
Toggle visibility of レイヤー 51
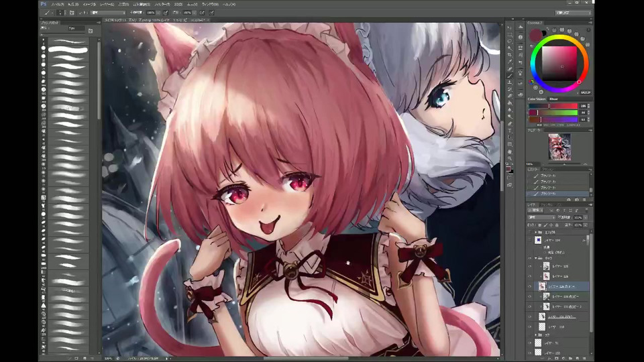click(529, 343)
